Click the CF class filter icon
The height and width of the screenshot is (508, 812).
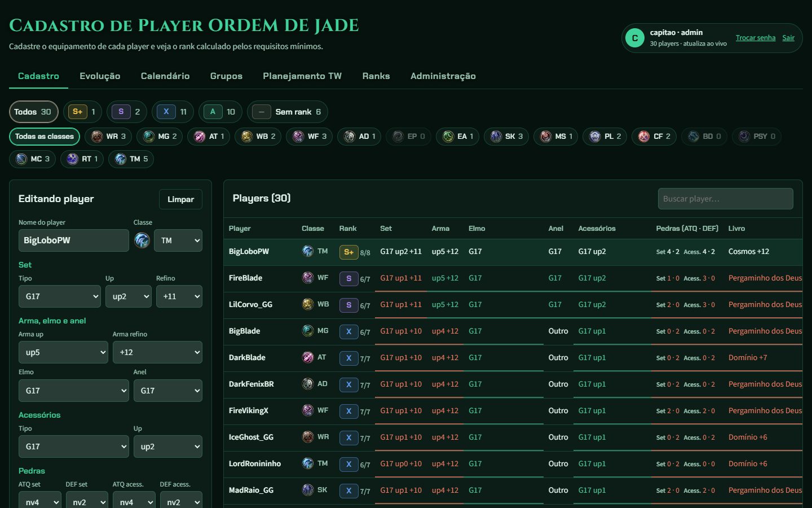point(644,137)
